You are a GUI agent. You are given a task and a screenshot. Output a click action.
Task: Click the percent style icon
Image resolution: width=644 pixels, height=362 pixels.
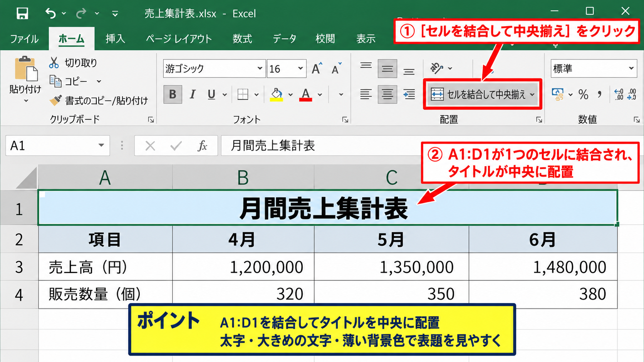tap(583, 94)
